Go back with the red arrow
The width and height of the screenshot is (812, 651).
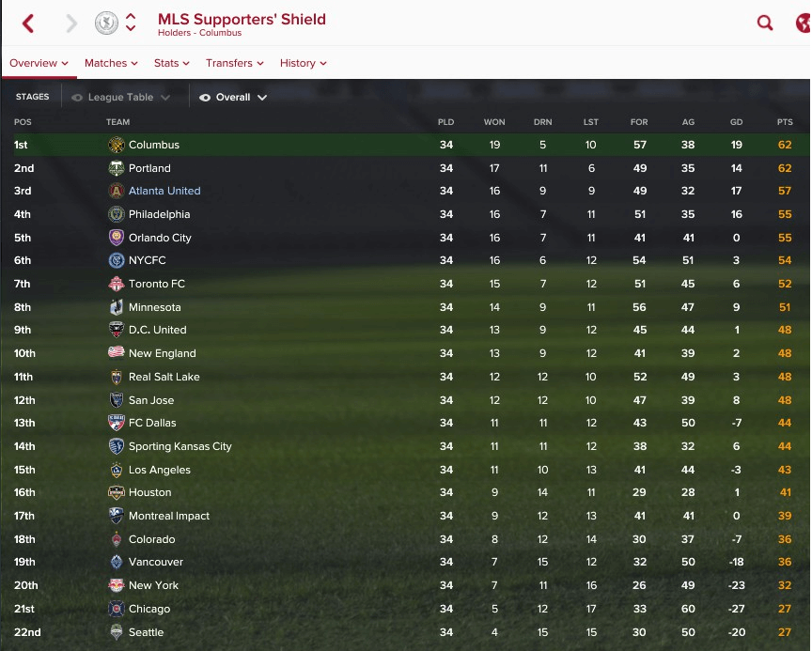pos(28,23)
